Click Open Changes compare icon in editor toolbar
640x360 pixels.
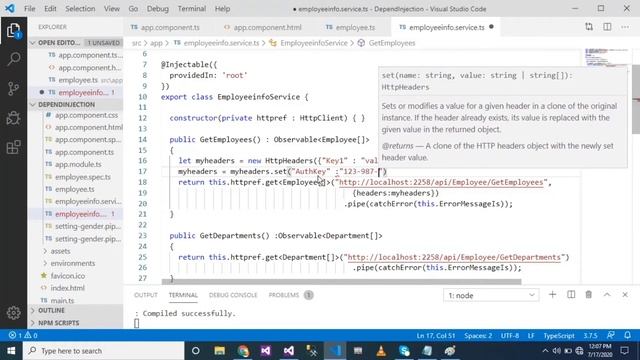click(x=589, y=27)
